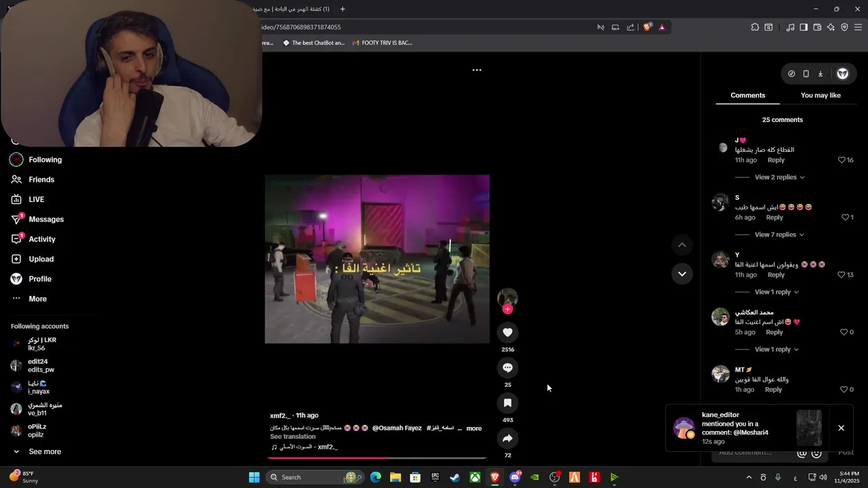Open Upload in the sidebar
Viewport: 868px width, 488px height.
click(41, 259)
